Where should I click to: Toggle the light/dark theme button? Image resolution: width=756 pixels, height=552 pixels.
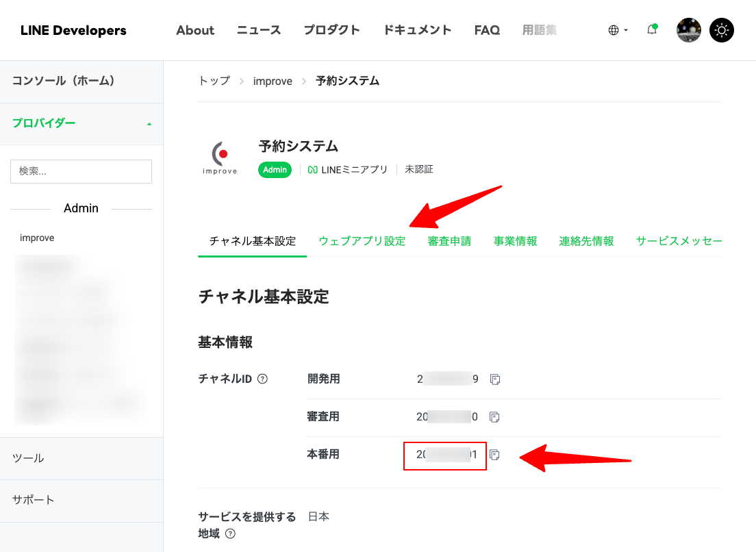pyautogui.click(x=722, y=30)
